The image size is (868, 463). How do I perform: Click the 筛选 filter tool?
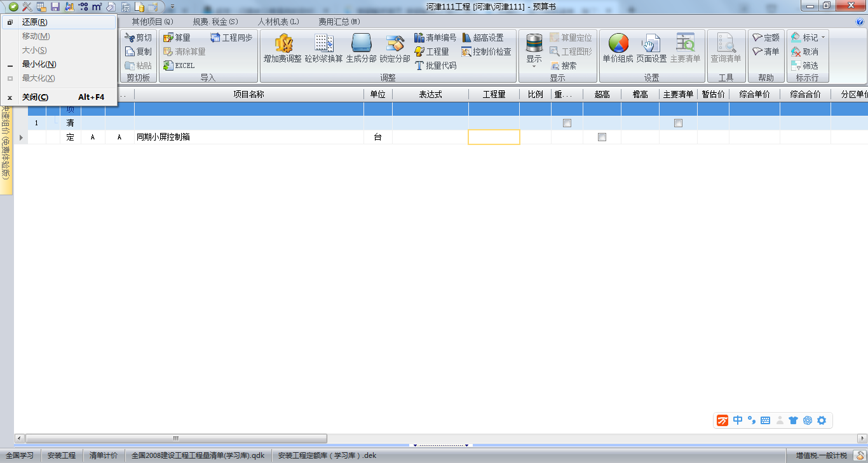click(804, 66)
